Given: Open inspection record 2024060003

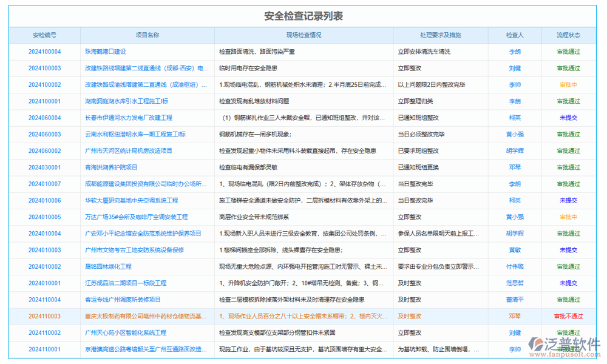Looking at the screenshot, I should point(44,135).
